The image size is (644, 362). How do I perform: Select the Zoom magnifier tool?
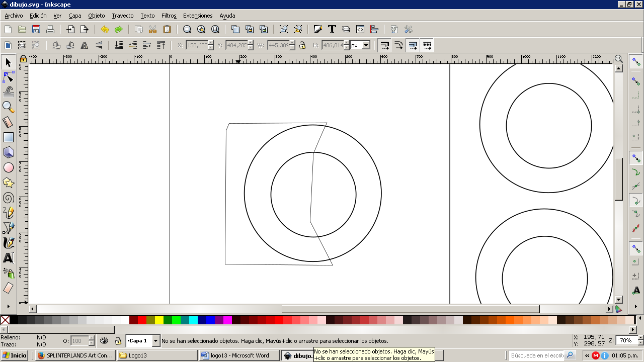(x=8, y=107)
